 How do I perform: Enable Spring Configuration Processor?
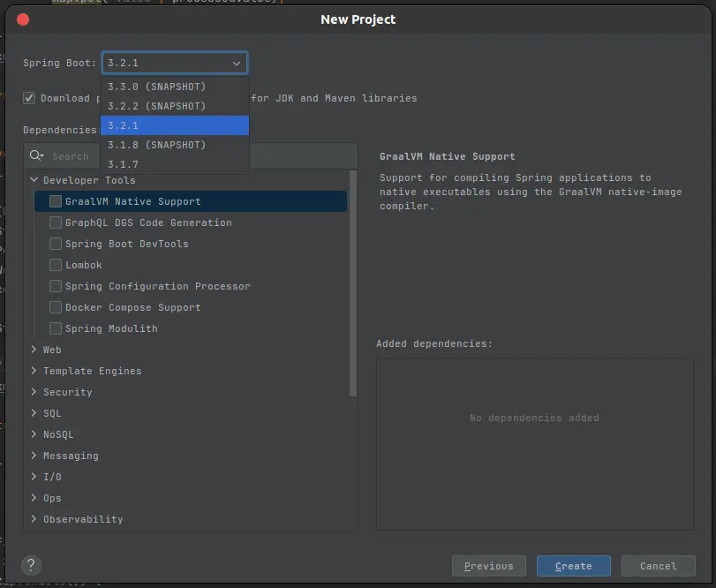56,286
